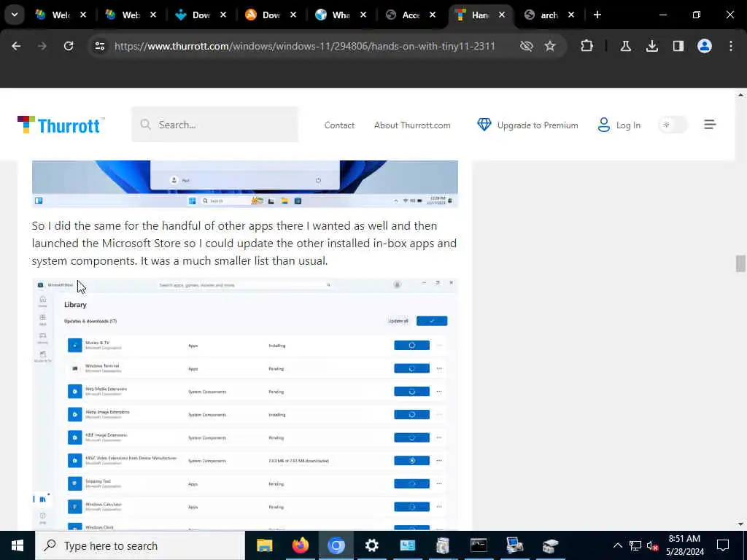This screenshot has height=560, width=747.
Task: Click the thurrott.com URL in address bar
Action: tap(305, 46)
